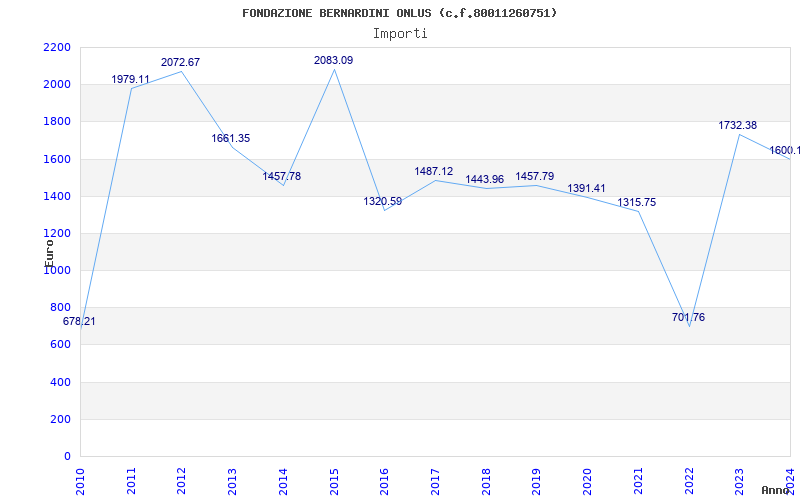Select the 2083.09 data label
This screenshot has width=800, height=500.
coord(333,60)
